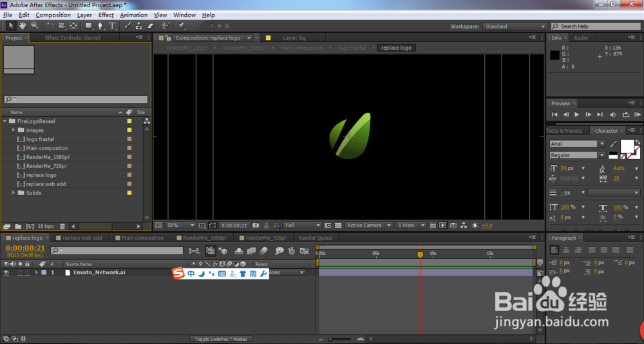Screen dimensions: 644x344
Task: Toggle mute audio in Preview panel
Action: 613,115
